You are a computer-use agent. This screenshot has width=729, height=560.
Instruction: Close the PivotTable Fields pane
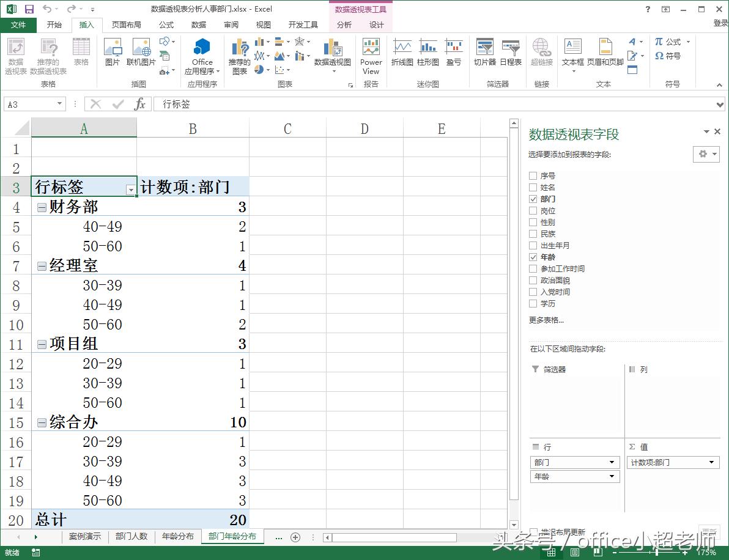tap(717, 131)
